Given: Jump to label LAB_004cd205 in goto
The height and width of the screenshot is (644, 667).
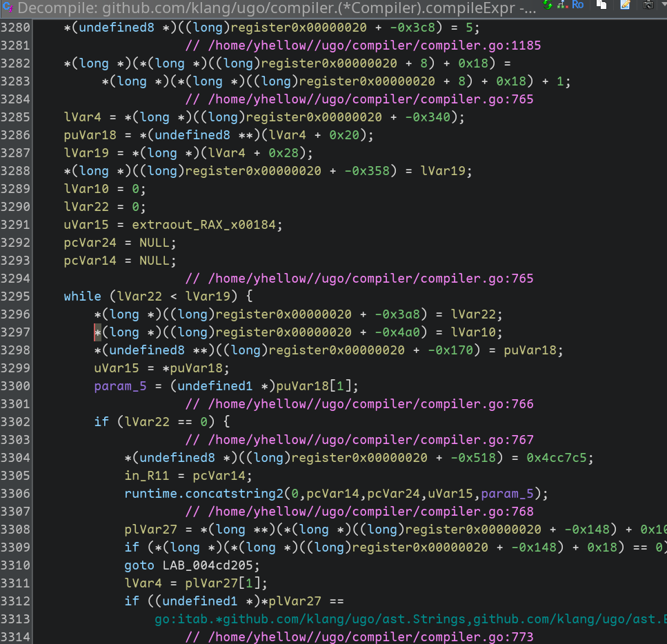Looking at the screenshot, I should click(208, 565).
